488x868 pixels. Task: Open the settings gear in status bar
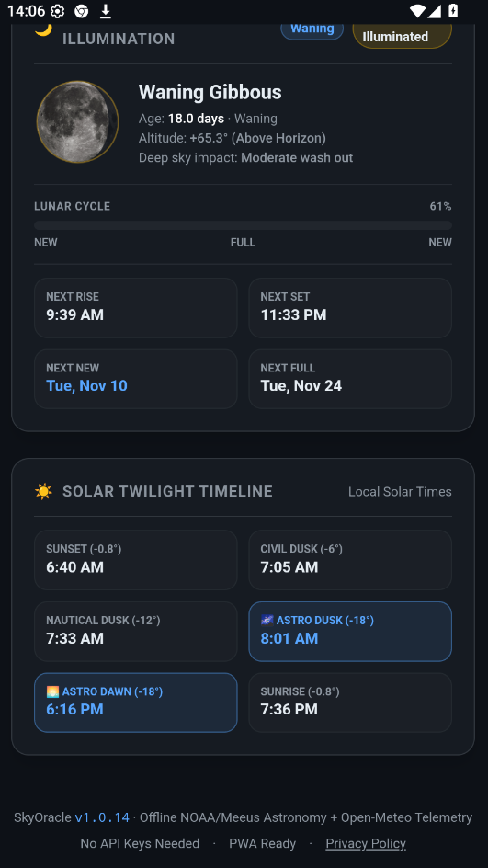pyautogui.click(x=57, y=11)
